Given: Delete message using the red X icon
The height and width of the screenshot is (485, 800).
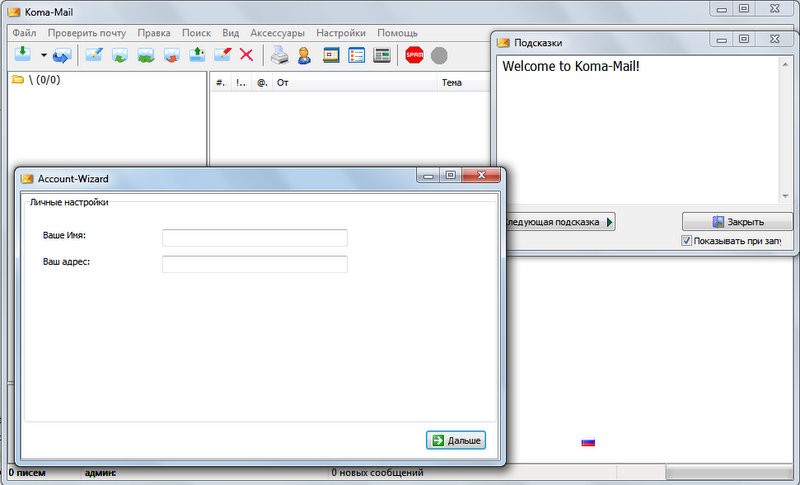Looking at the screenshot, I should (x=246, y=55).
